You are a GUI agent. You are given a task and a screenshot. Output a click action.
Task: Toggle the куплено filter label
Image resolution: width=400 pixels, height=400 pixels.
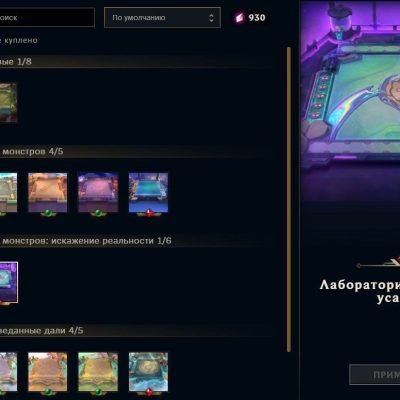19,40
